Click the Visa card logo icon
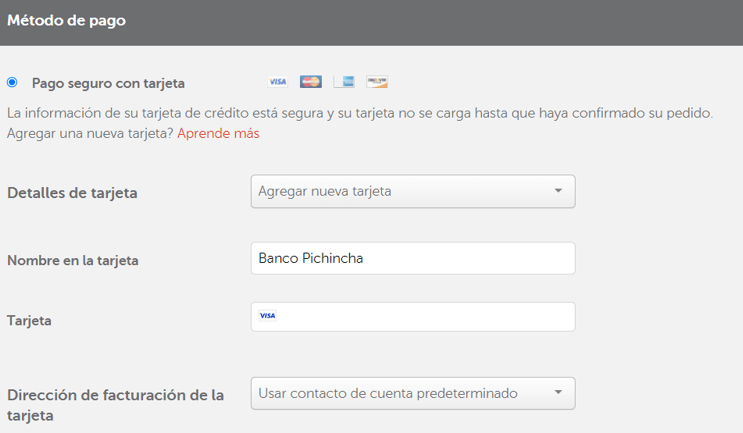The height and width of the screenshot is (433, 743). click(x=278, y=82)
